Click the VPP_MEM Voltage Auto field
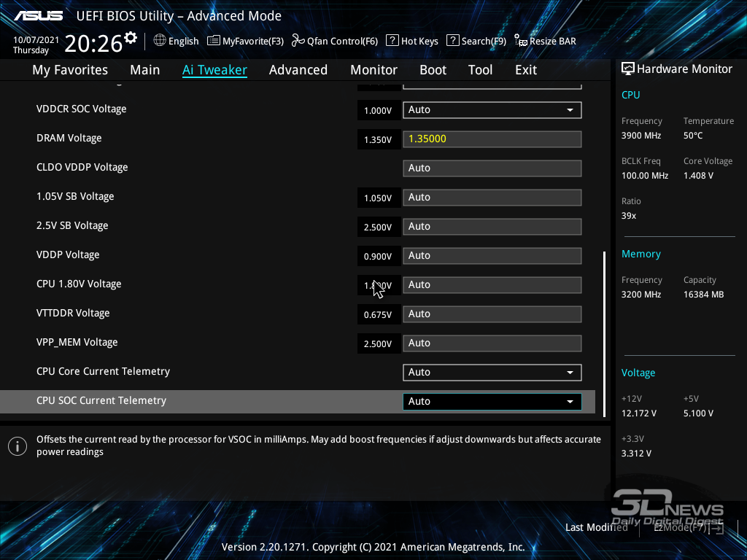 coord(492,343)
